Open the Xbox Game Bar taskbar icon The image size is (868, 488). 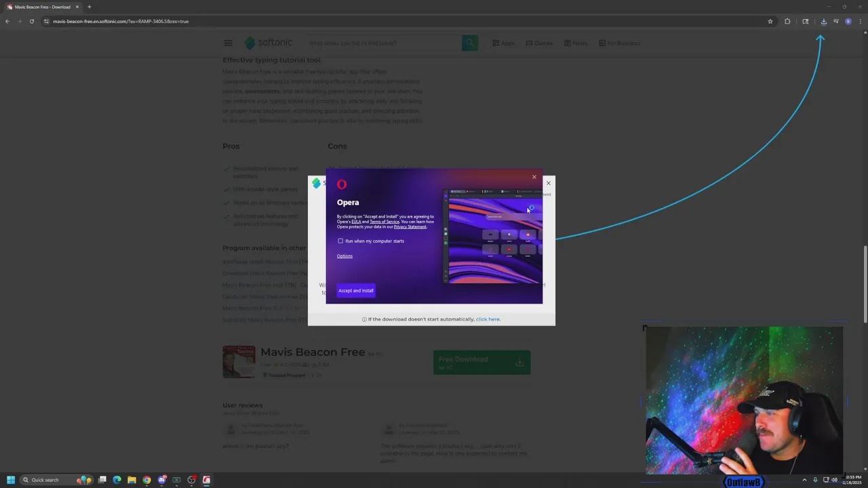pos(177,480)
